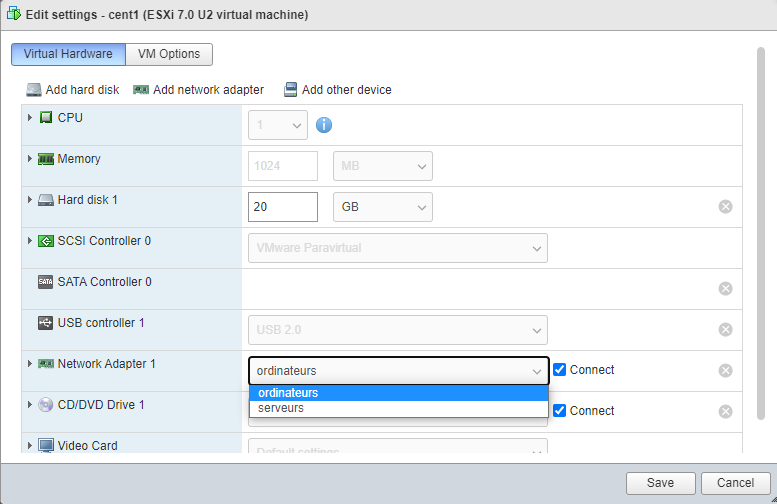Click the USB controller 1 label
The image size is (777, 504).
(x=101, y=323)
